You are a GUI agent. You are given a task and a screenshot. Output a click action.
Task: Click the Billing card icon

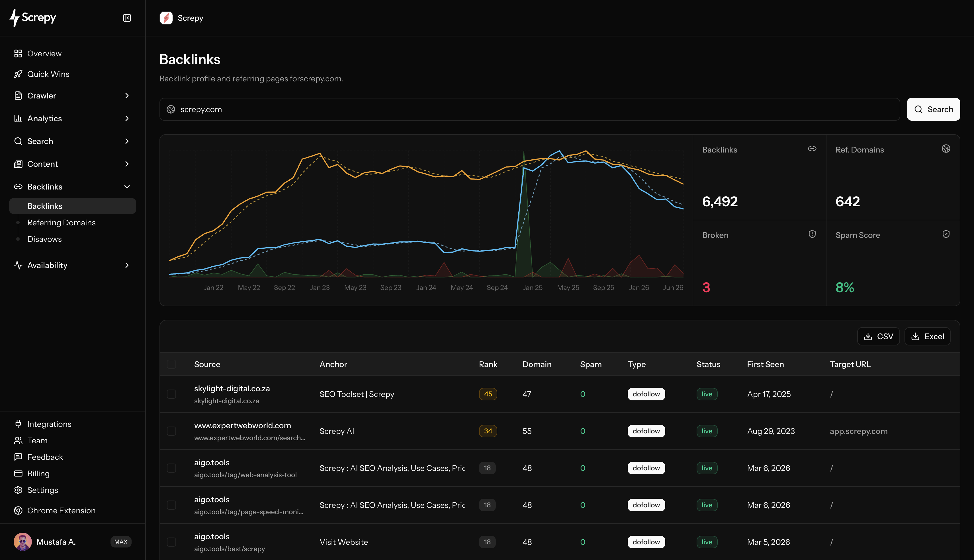18,473
